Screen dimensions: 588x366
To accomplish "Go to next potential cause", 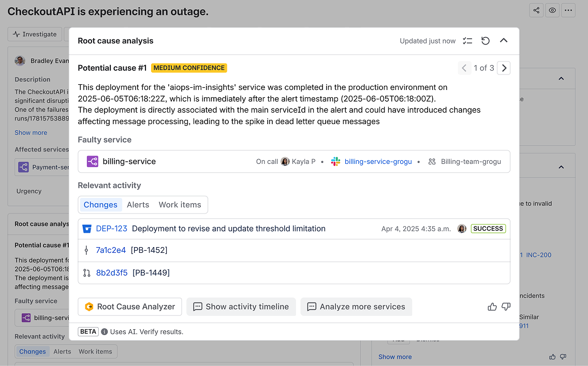I will coord(504,68).
